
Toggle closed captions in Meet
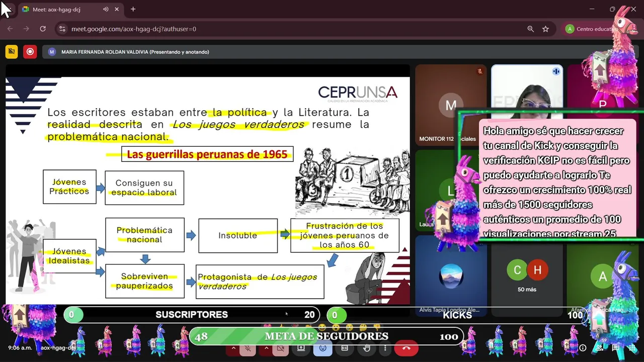pos(345,348)
